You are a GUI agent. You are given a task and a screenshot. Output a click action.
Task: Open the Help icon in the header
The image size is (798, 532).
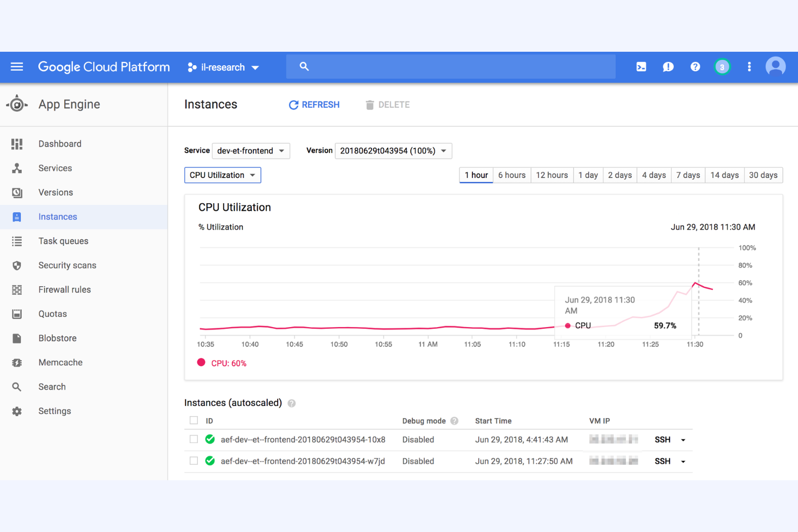click(x=695, y=66)
